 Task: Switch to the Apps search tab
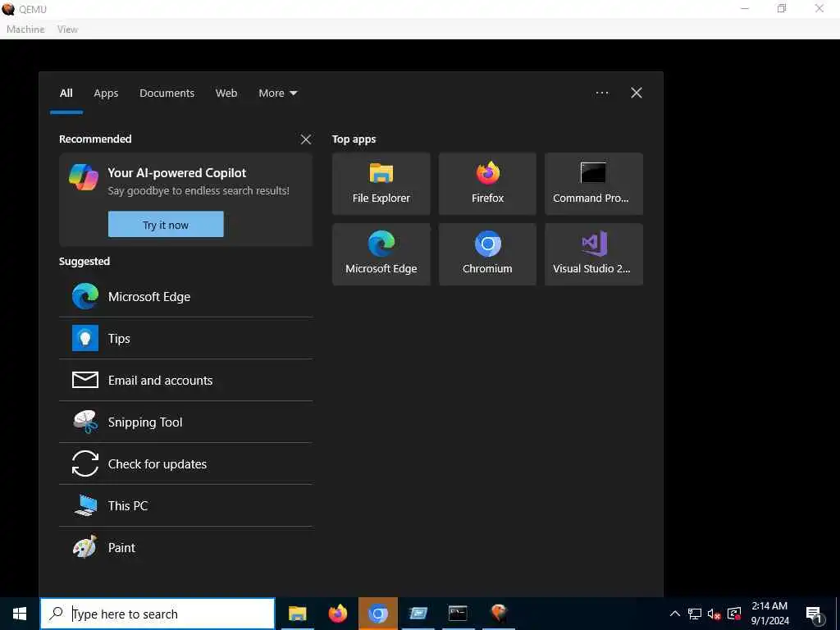[x=106, y=93]
